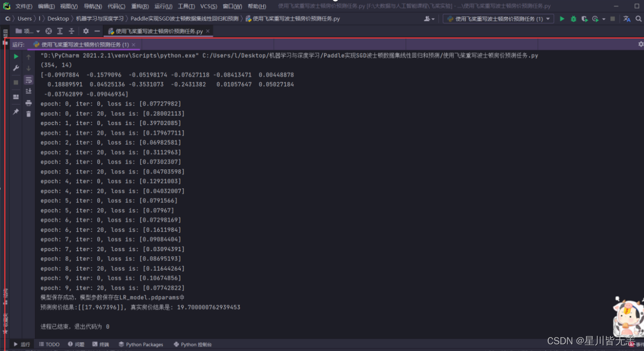Run with coverage shield icon
644x351 pixels.
[x=584, y=19]
